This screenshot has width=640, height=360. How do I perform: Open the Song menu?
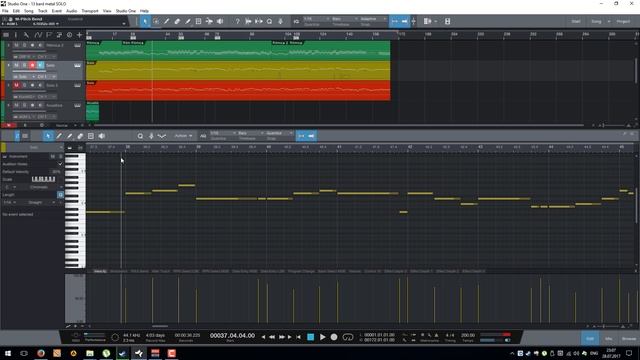click(x=29, y=11)
